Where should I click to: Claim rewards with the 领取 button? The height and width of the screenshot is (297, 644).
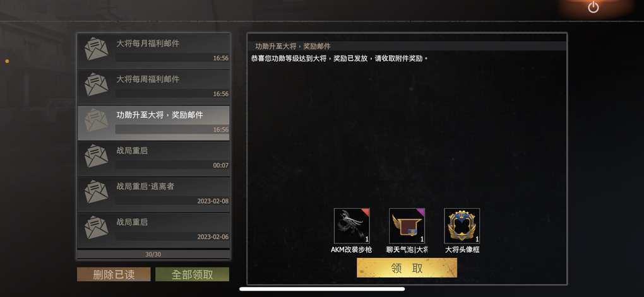(x=407, y=268)
